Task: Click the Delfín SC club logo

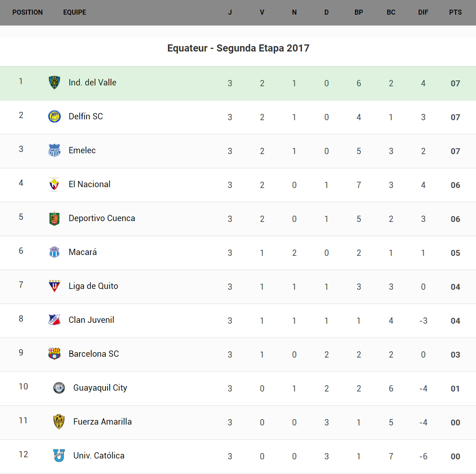Action: pyautogui.click(x=54, y=116)
